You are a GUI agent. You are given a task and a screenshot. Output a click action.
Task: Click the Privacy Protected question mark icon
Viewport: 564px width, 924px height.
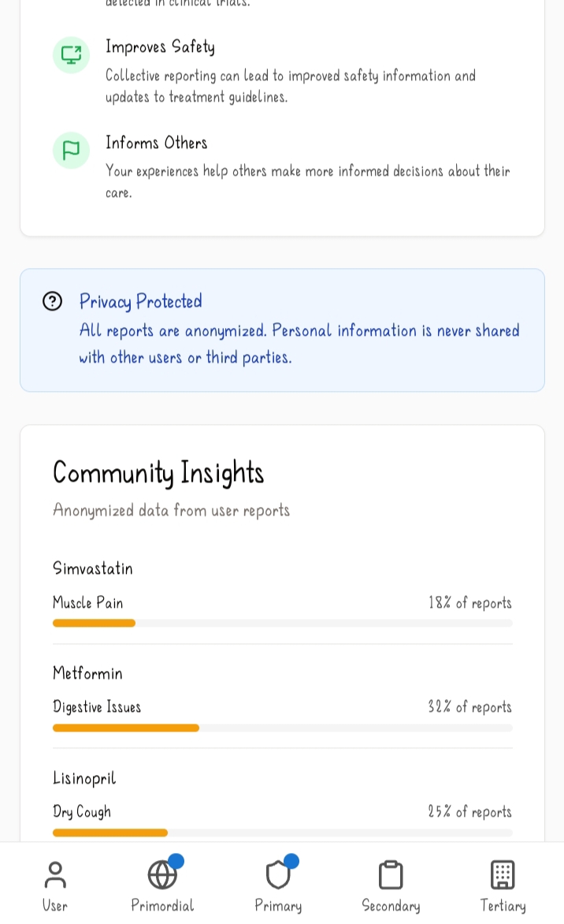[x=52, y=301]
